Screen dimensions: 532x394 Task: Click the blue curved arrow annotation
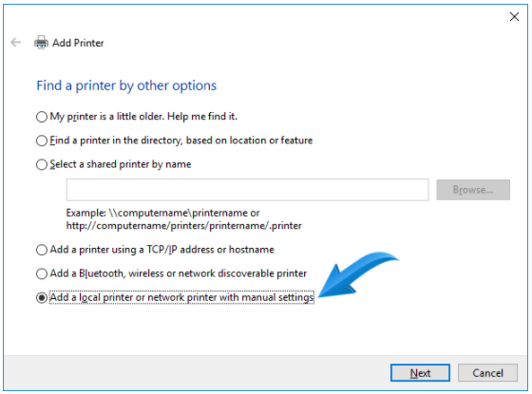[358, 274]
